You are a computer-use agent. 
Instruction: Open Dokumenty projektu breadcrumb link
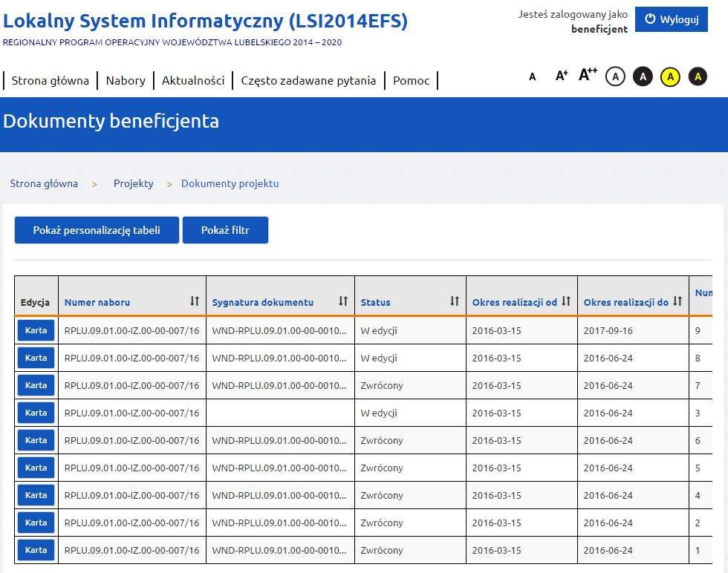[x=230, y=184]
